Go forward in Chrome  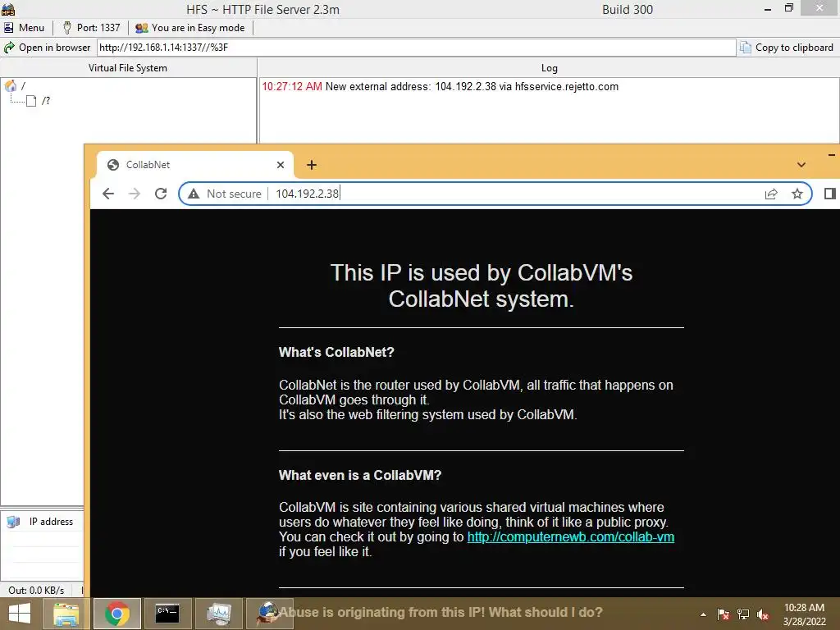pos(135,194)
